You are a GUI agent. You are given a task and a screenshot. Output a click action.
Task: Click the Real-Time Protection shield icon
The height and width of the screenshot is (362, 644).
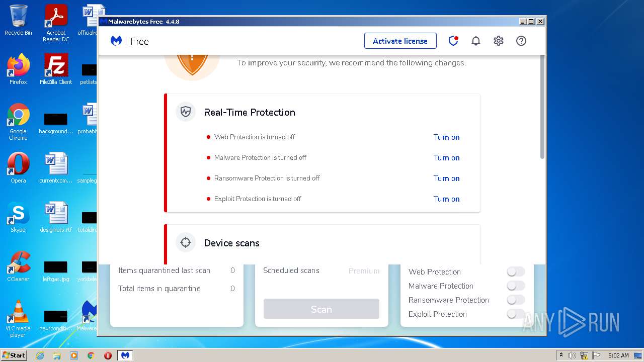[x=186, y=112]
